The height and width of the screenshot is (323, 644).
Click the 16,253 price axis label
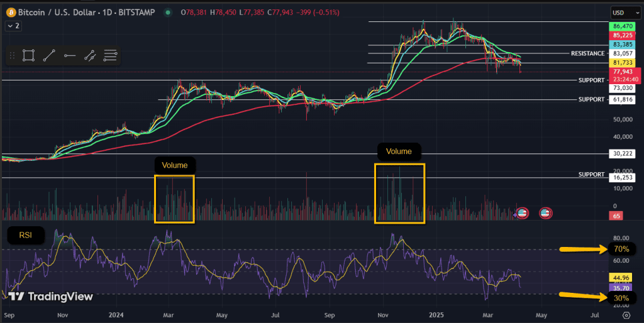(x=622, y=178)
